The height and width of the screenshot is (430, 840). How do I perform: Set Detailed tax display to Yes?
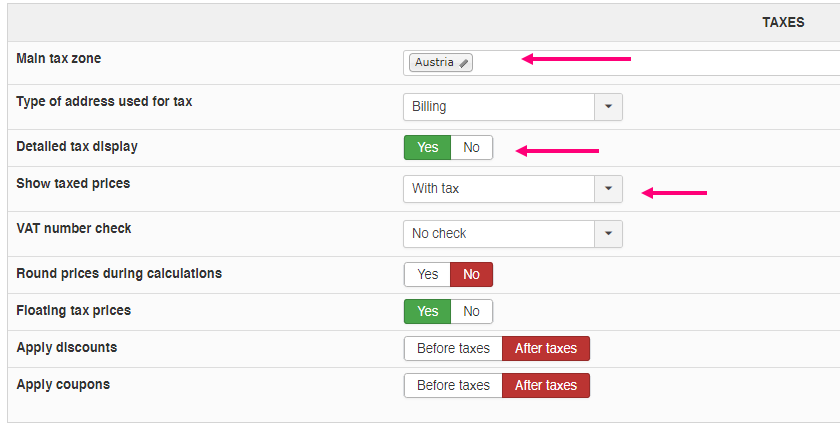(x=428, y=147)
